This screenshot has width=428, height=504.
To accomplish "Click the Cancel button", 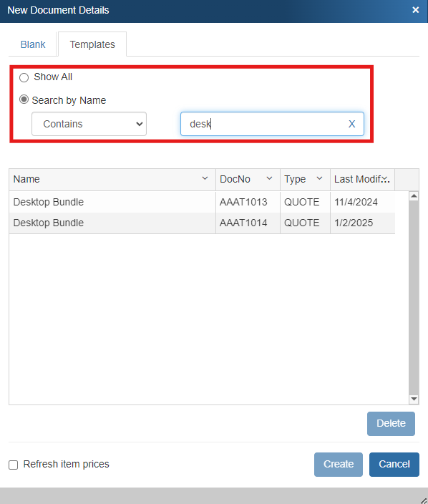I will (x=394, y=465).
